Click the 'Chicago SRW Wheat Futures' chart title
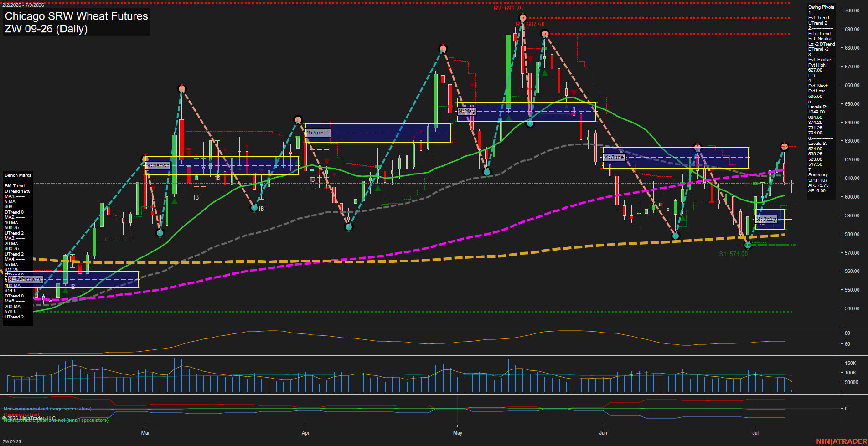 click(77, 16)
